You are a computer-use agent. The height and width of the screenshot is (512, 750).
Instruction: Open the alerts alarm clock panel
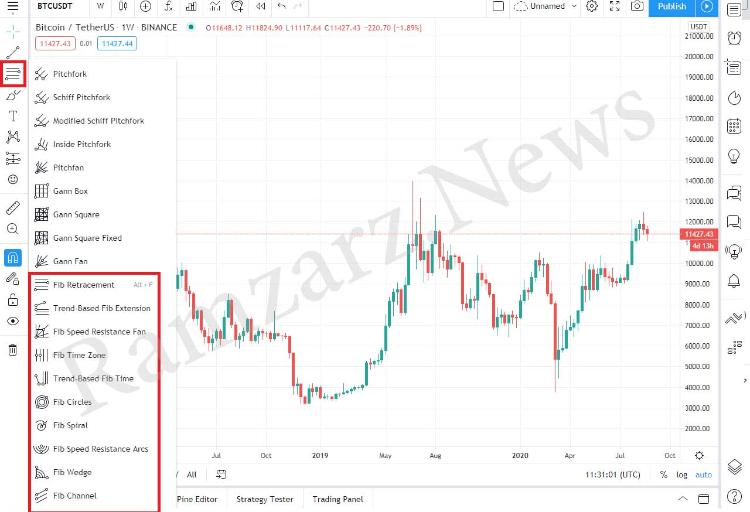click(734, 37)
